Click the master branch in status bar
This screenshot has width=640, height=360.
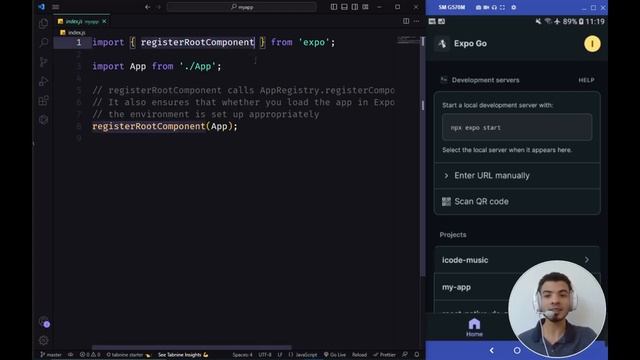coord(51,355)
